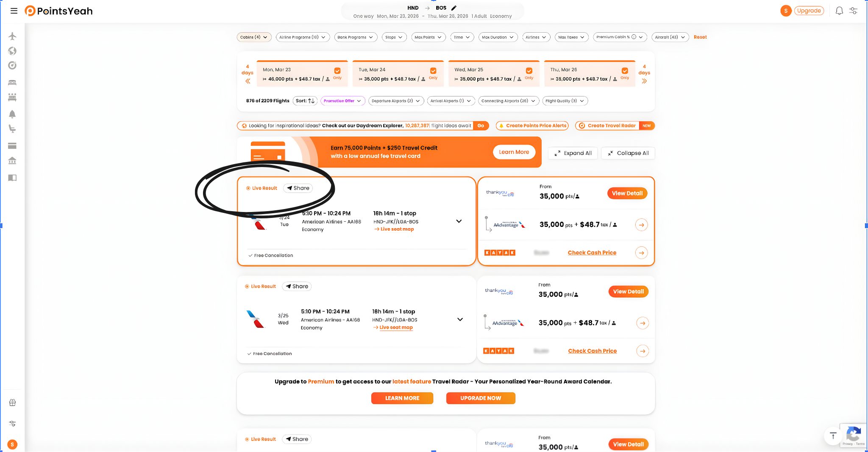
Task: Expand the Max Duration filter dropdown
Action: pyautogui.click(x=498, y=37)
